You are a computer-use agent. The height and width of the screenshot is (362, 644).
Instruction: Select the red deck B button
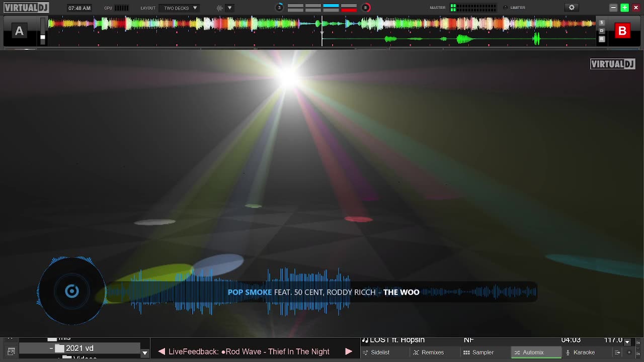click(x=622, y=31)
